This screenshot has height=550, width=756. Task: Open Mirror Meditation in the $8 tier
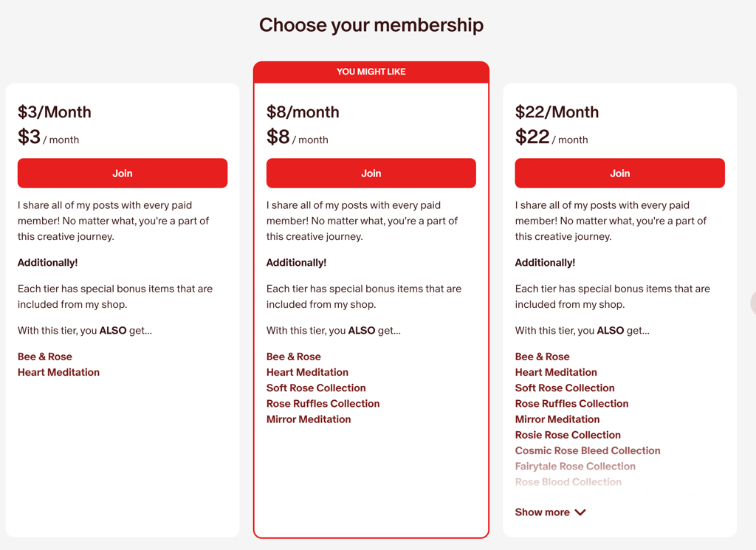click(309, 419)
